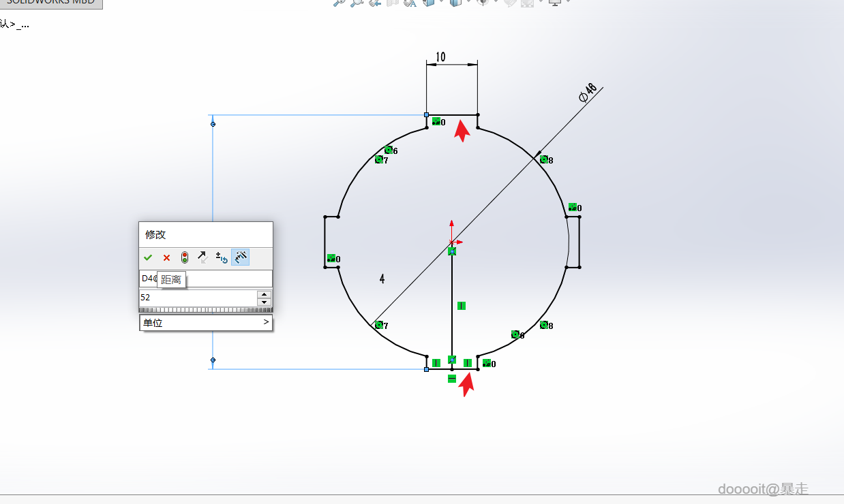Decrease the dimension value with the down spinner

coord(264,302)
